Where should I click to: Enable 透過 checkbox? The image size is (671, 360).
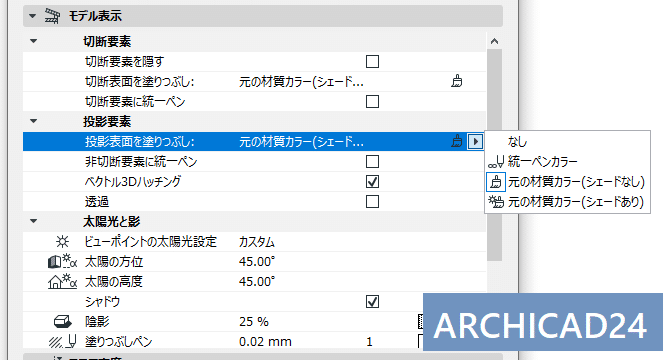click(x=372, y=201)
